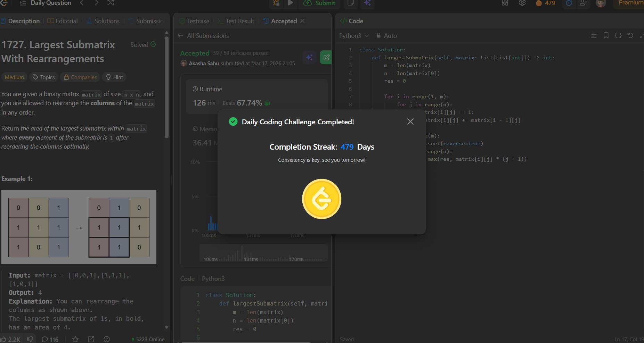The image size is (644, 343).
Task: Open the settings gear icon
Action: click(x=522, y=3)
